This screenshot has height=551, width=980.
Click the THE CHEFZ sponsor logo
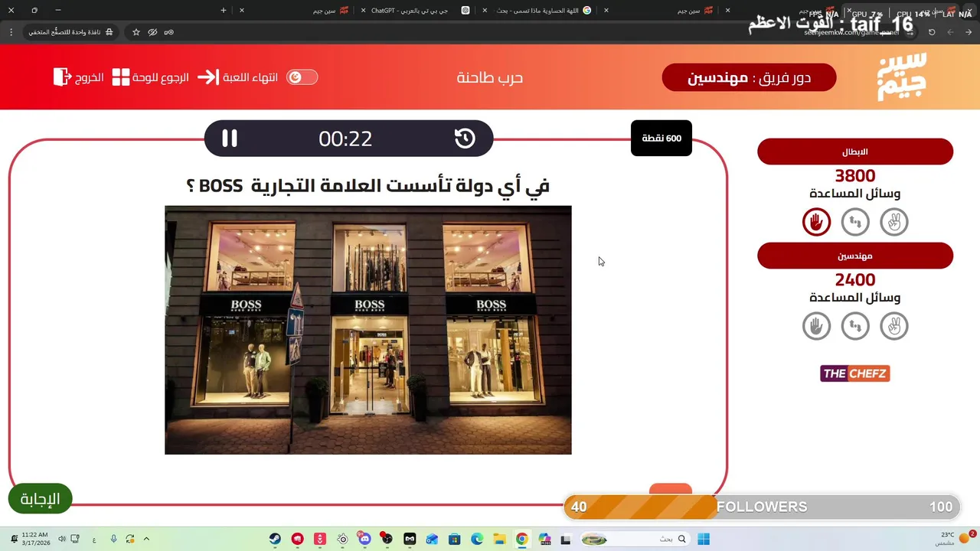(x=855, y=373)
